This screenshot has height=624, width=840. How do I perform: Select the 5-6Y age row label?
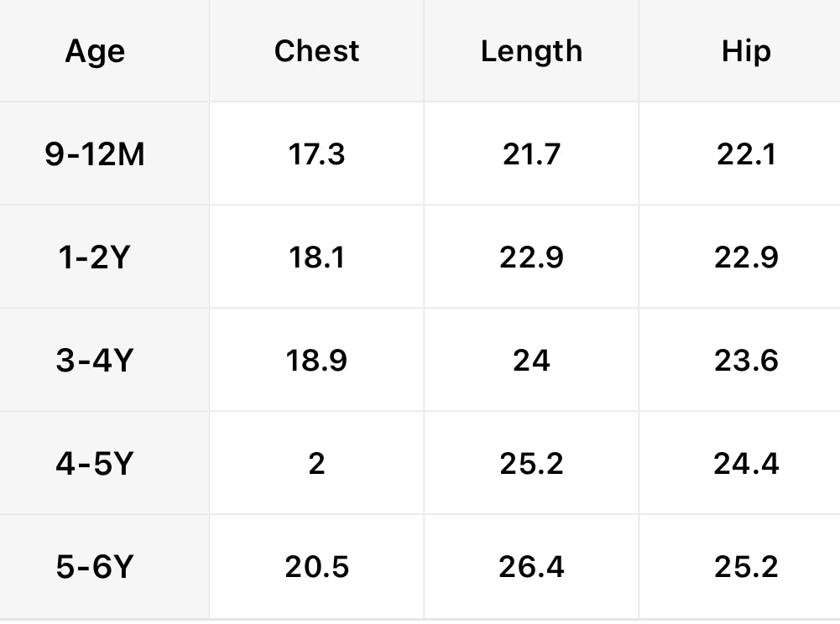coord(95,567)
